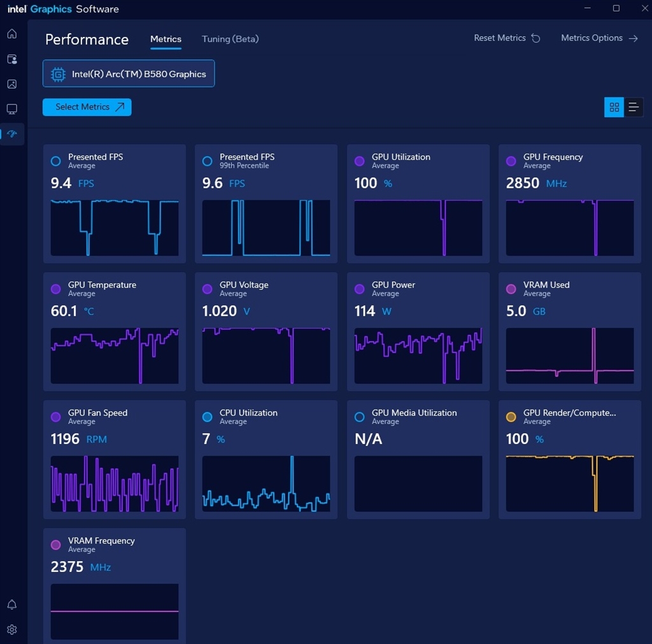652x644 pixels.
Task: Switch to grid view layout
Action: pos(614,108)
